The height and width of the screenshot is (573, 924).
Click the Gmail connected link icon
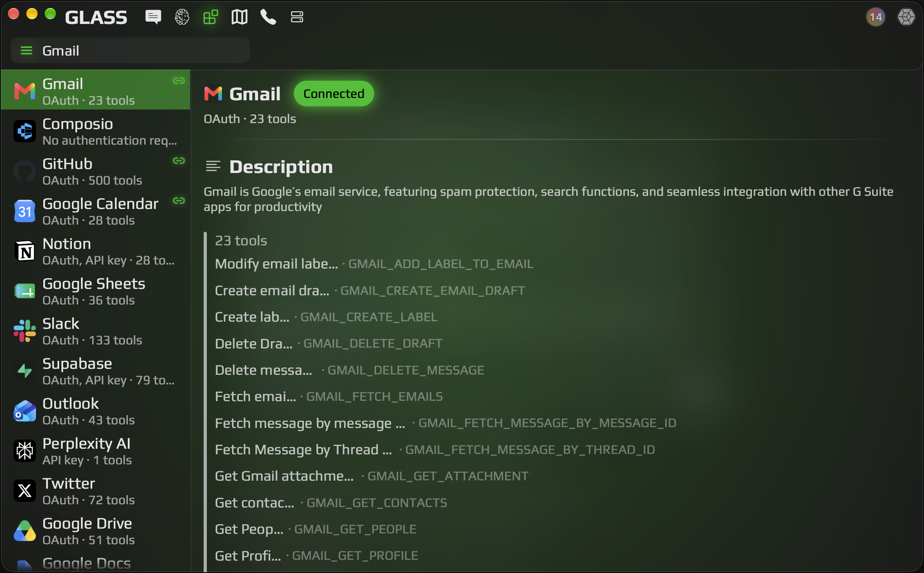point(179,81)
